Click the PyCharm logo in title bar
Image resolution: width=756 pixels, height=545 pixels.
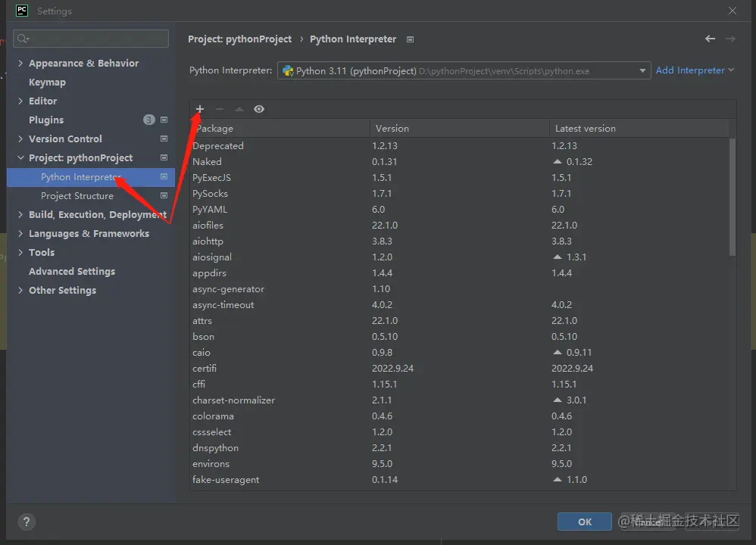coord(22,11)
